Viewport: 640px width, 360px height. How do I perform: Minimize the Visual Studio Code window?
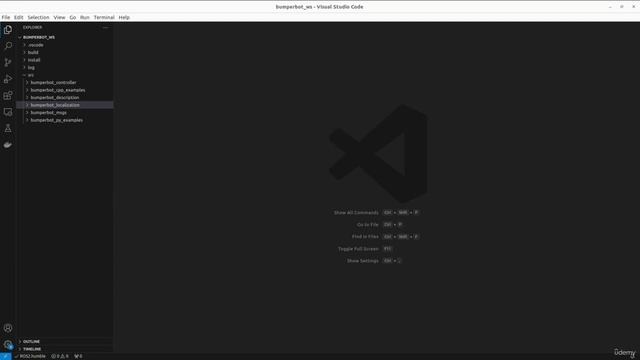pos(610,7)
